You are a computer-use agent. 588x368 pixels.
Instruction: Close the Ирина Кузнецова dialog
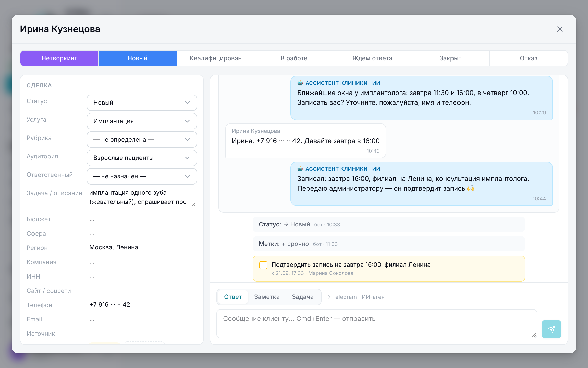click(x=560, y=29)
